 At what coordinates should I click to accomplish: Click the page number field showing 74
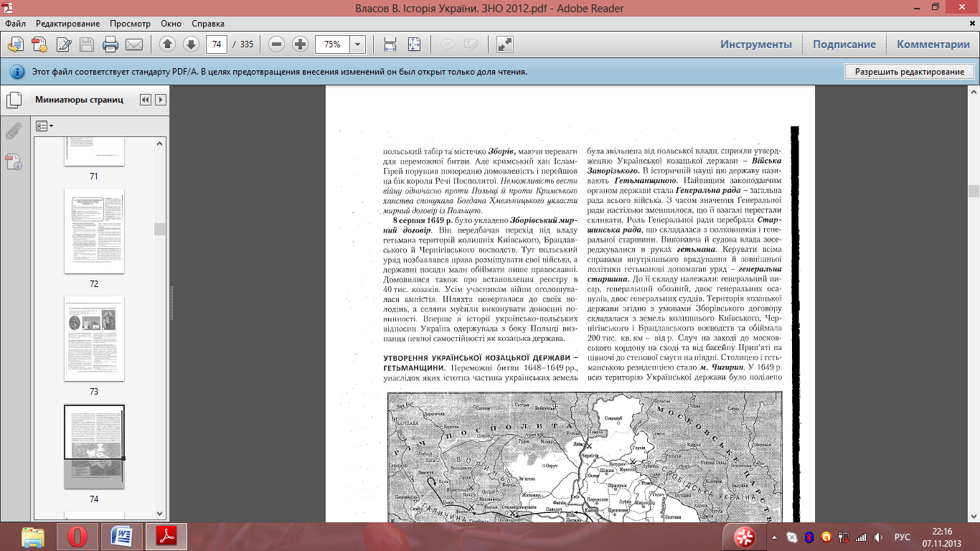pyautogui.click(x=217, y=44)
